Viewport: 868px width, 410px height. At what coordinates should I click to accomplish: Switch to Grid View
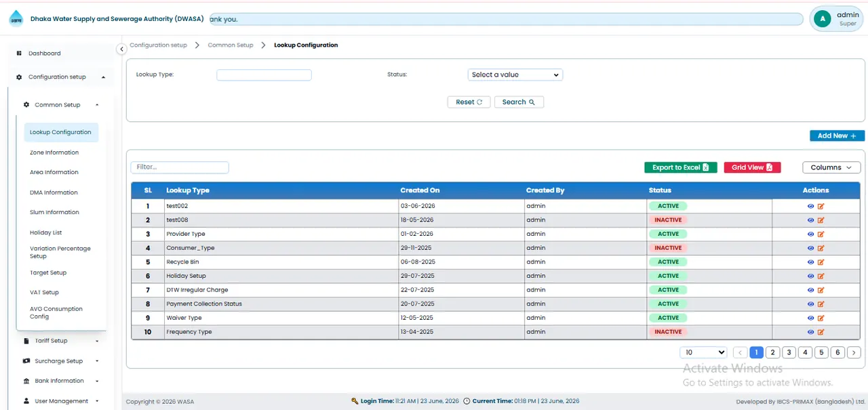pyautogui.click(x=752, y=167)
